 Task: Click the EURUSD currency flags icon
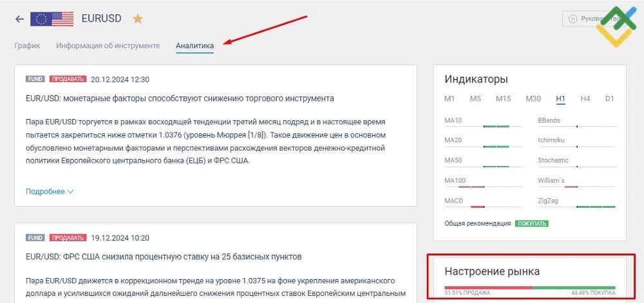pos(52,19)
